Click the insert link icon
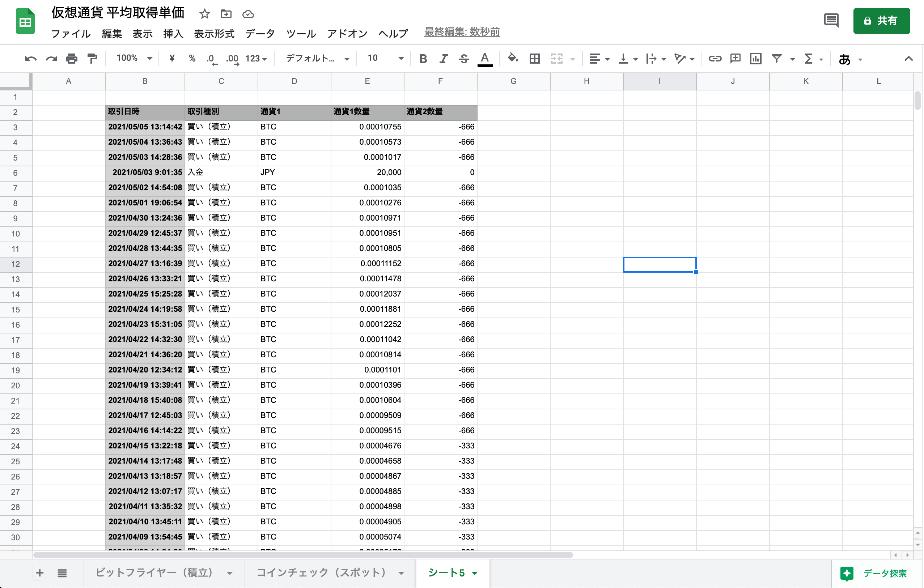Screen dimensions: 924x588 pos(715,59)
